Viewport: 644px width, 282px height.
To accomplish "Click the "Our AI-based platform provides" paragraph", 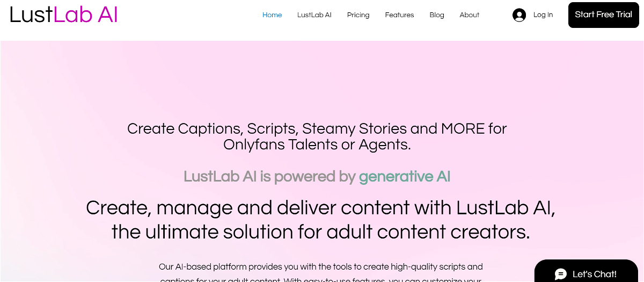I will click(320, 266).
